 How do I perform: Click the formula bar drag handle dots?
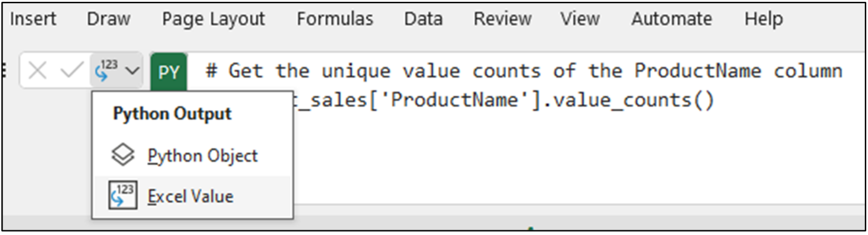click(x=5, y=71)
